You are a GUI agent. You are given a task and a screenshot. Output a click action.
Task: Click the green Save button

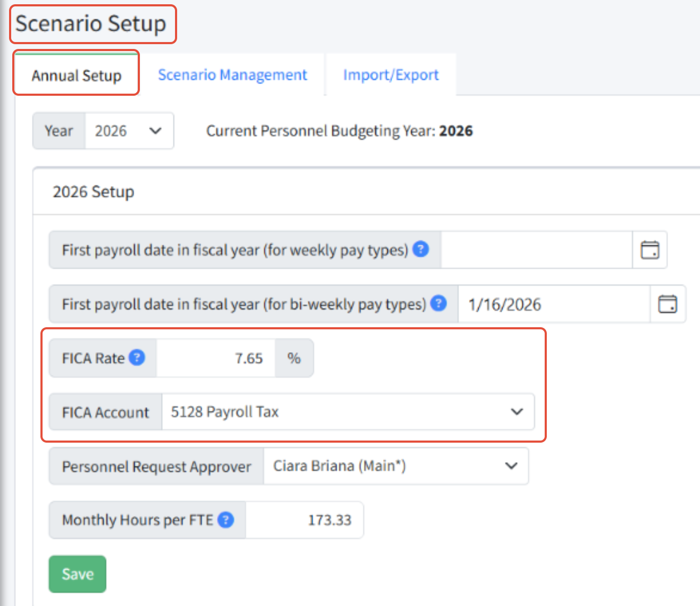78,574
